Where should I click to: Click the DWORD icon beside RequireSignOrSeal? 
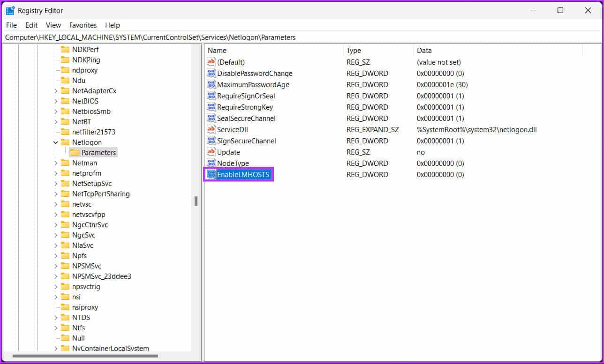tap(211, 96)
